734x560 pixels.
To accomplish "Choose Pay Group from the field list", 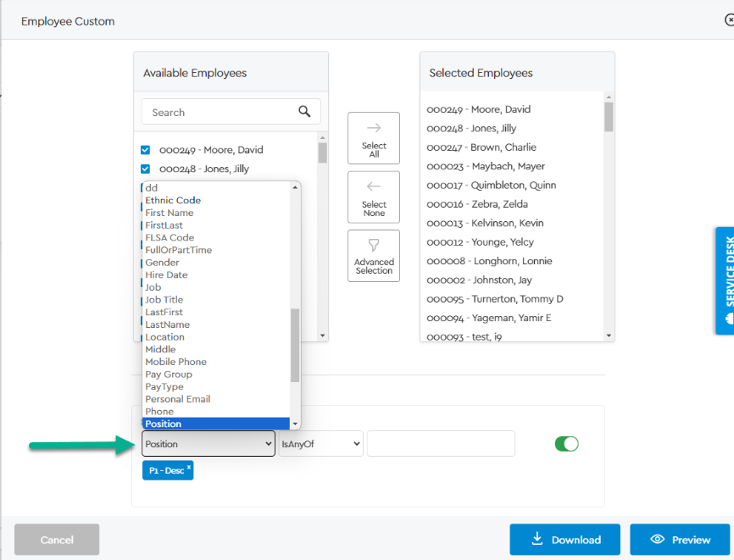I will (x=169, y=374).
